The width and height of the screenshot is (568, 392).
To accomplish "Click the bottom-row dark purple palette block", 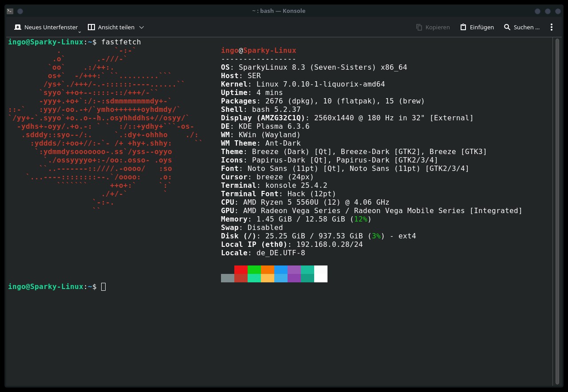I will [x=294, y=278].
